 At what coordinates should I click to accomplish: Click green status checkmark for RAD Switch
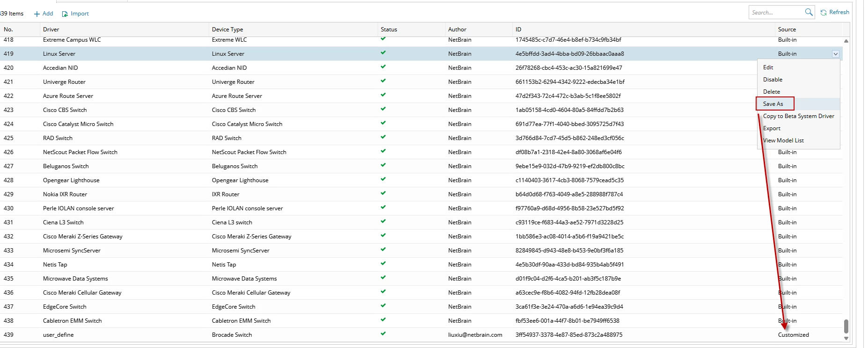(383, 137)
